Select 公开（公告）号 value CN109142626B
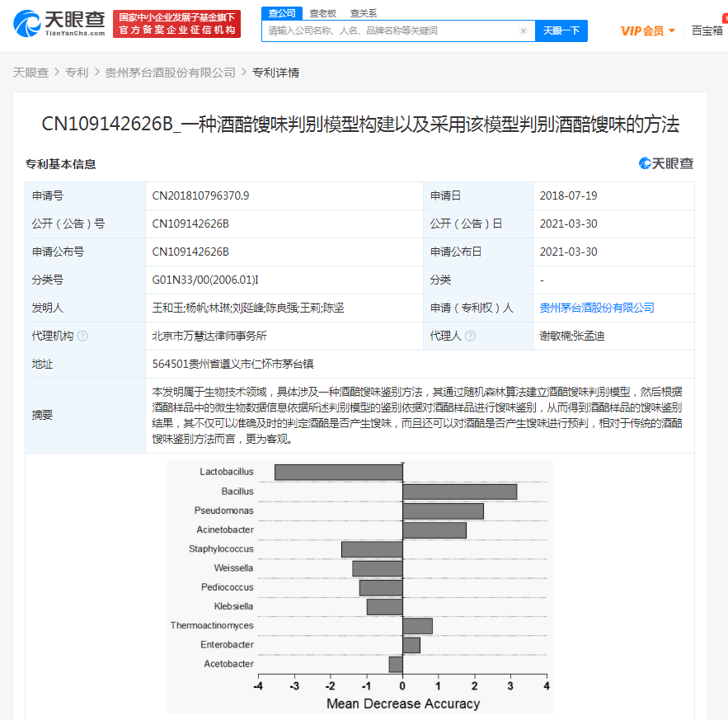Image resolution: width=728 pixels, height=720 pixels. click(190, 224)
